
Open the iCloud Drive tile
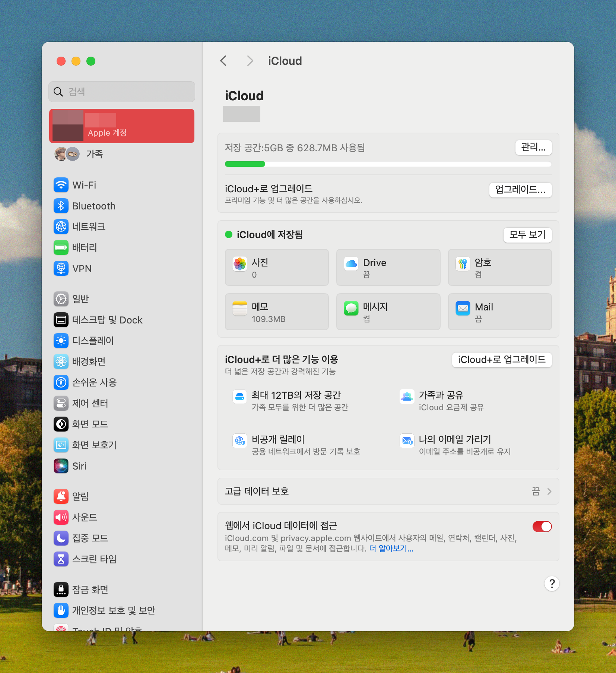pyautogui.click(x=388, y=268)
